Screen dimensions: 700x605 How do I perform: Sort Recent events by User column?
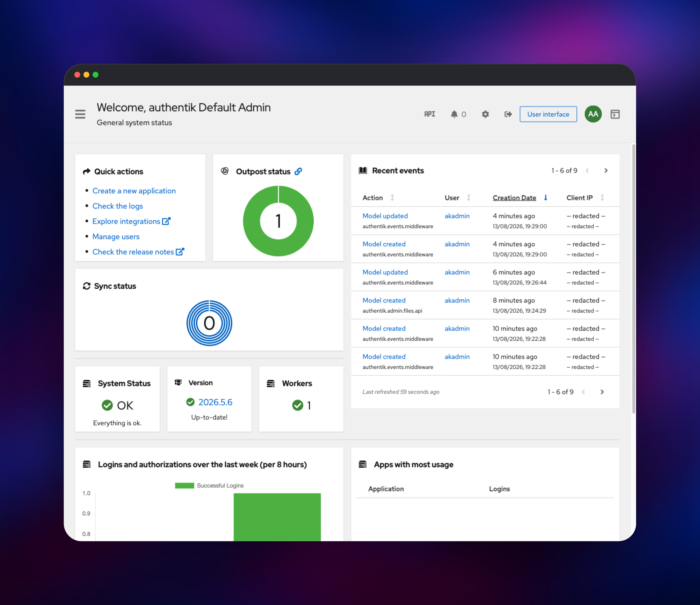[457, 198]
